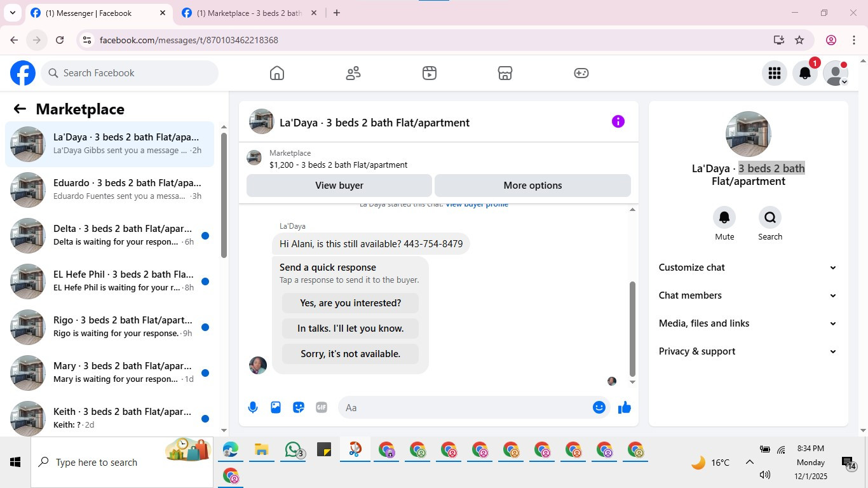Open the tab search dropdown arrow
This screenshot has width=868, height=488.
point(12,13)
